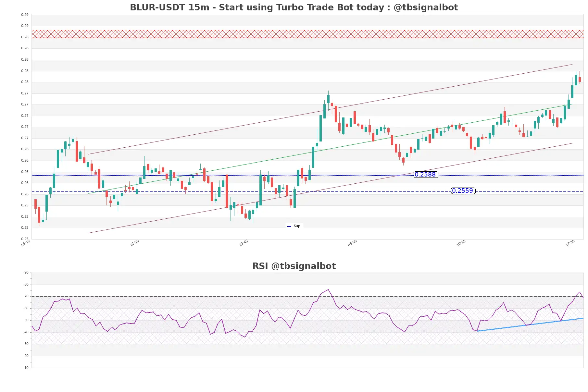Click the RSI 50 axis label

point(26,320)
